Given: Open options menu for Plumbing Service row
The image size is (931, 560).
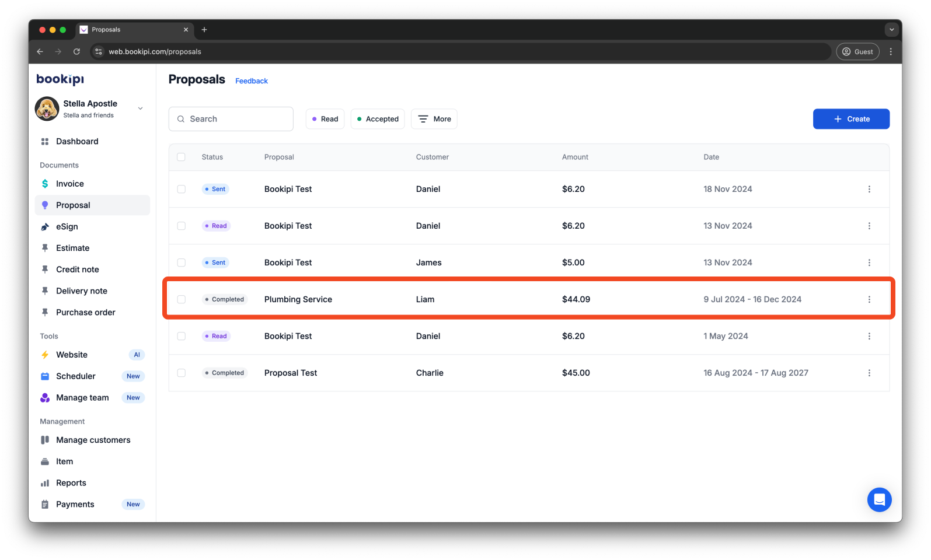Looking at the screenshot, I should pos(869,299).
